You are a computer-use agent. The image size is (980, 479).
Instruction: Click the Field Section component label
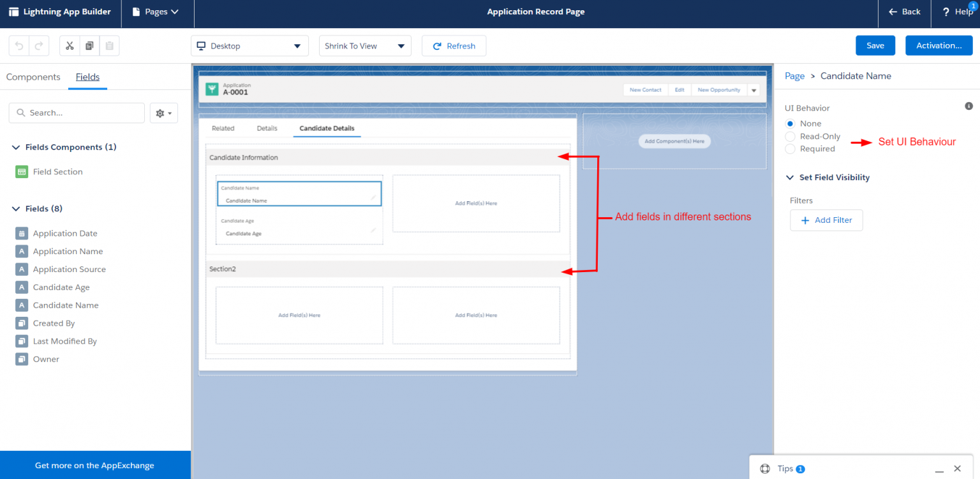58,172
